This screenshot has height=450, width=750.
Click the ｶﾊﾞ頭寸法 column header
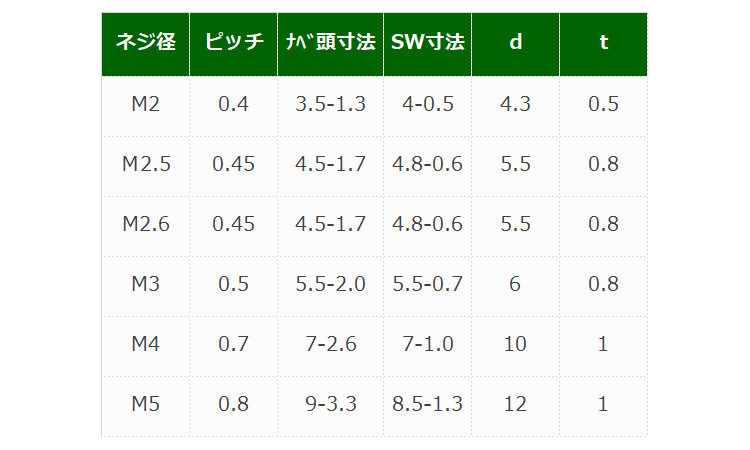330,44
